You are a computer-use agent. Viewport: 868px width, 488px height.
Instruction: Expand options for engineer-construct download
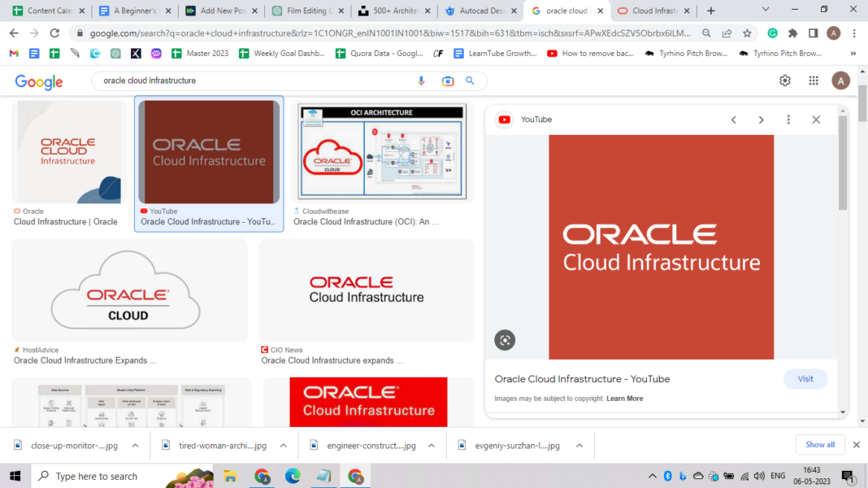point(430,446)
